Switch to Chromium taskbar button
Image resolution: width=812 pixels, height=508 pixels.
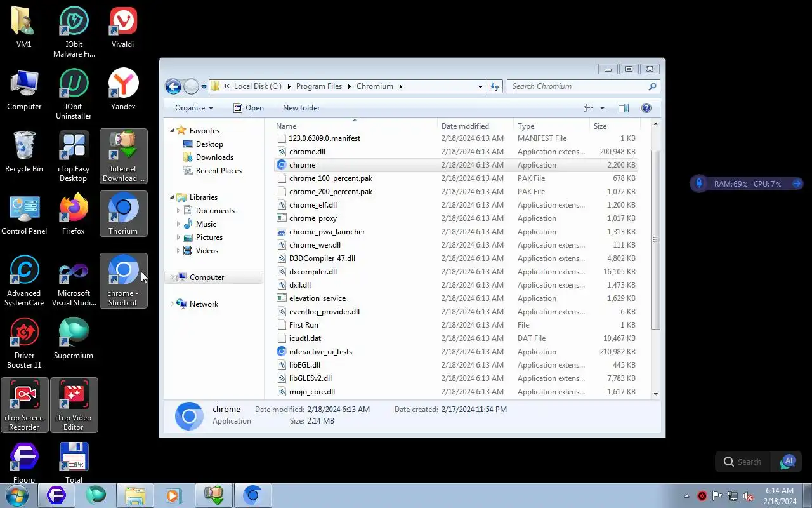point(253,495)
